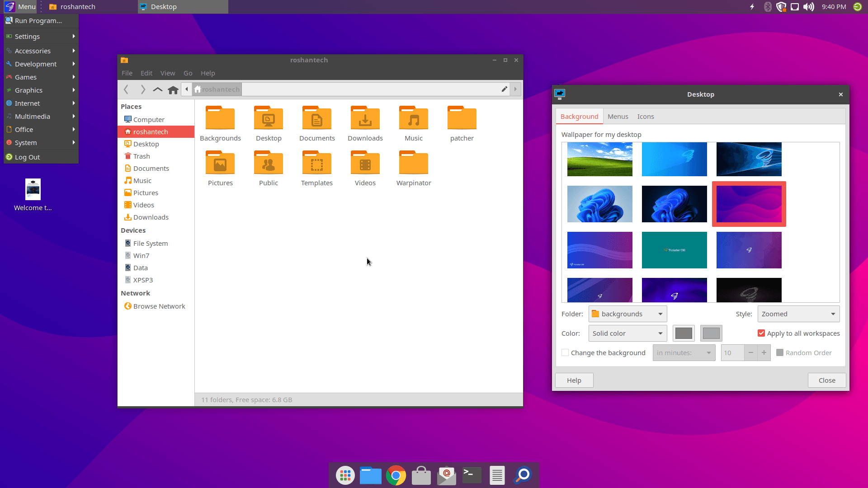Open the Videos folder icon in the file view
868x488 pixels.
365,163
